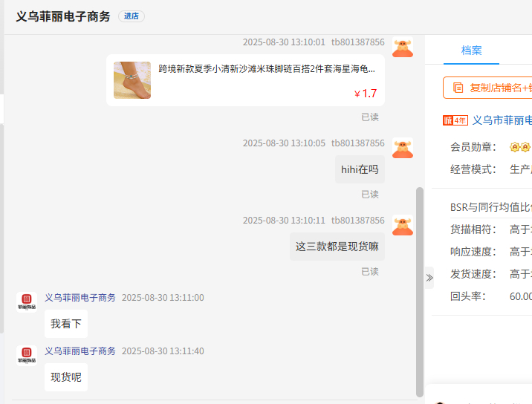Open the anklet product thumbnail image
This screenshot has height=404, width=532.
coord(132,80)
